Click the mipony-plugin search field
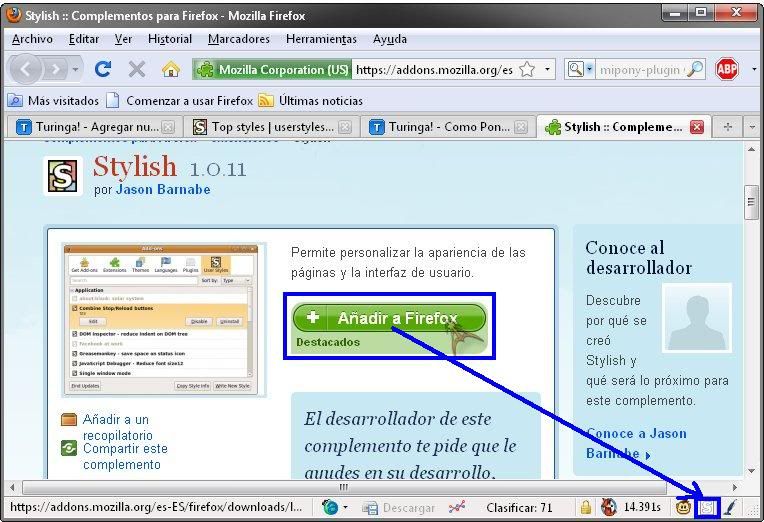 (x=639, y=70)
